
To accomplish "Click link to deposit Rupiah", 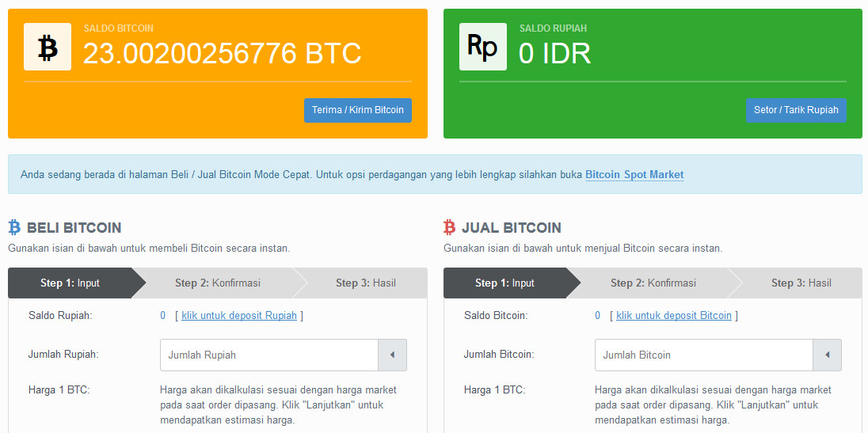I will click(x=239, y=316).
